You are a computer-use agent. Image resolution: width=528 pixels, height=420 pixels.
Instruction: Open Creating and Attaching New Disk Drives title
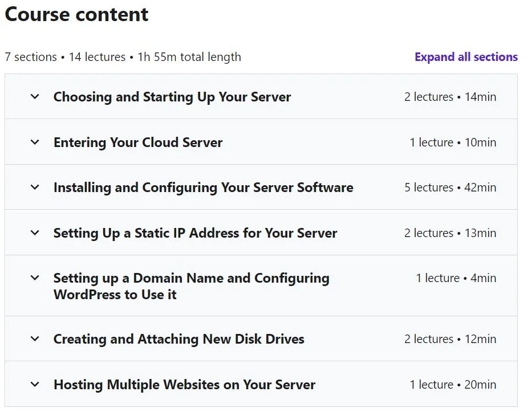pyautogui.click(x=179, y=339)
